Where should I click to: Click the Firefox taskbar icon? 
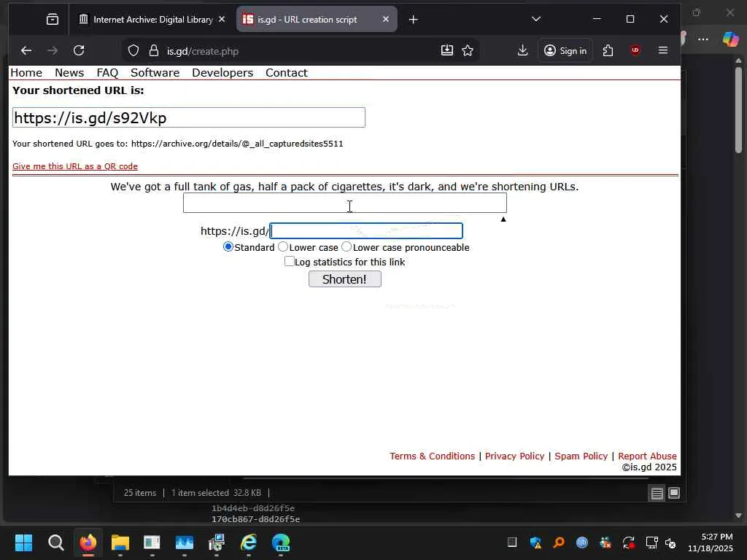(x=88, y=542)
